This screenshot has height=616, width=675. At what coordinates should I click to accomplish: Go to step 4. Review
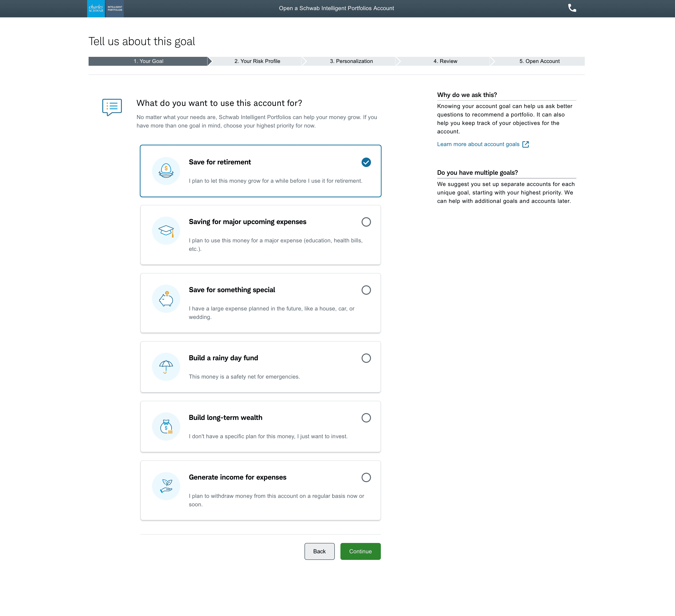click(445, 61)
